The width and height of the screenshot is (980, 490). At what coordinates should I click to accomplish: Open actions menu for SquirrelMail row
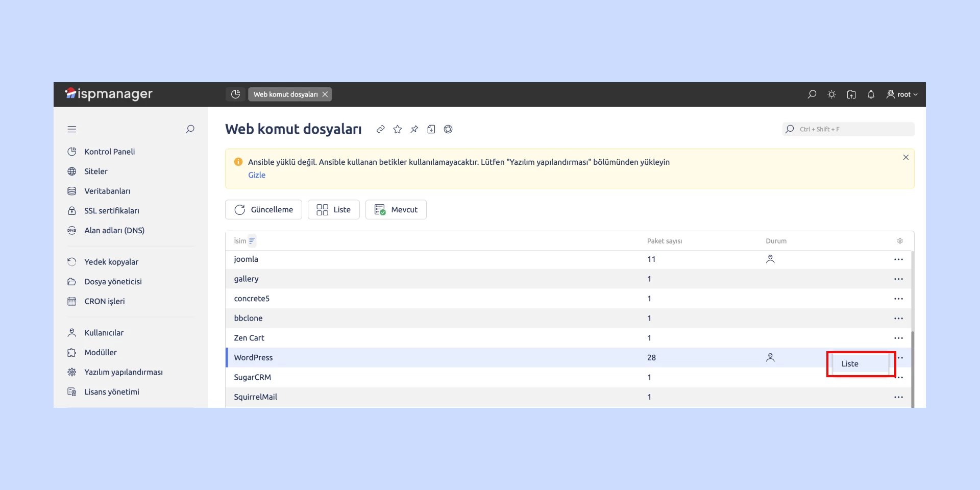pyautogui.click(x=898, y=397)
